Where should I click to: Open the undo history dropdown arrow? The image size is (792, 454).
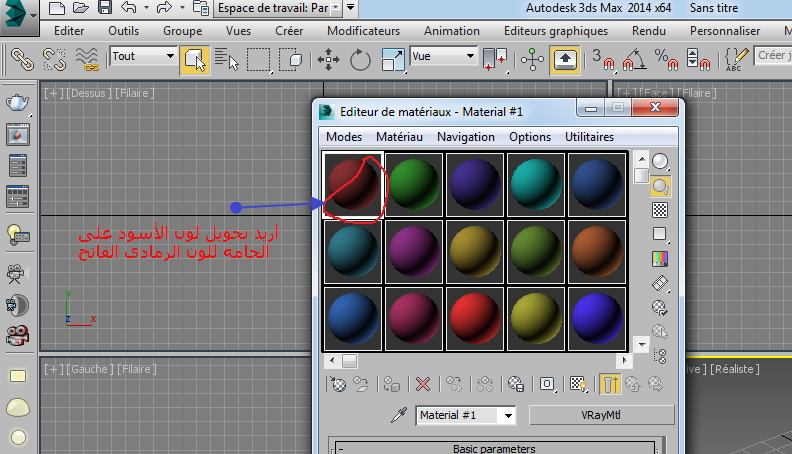(146, 8)
